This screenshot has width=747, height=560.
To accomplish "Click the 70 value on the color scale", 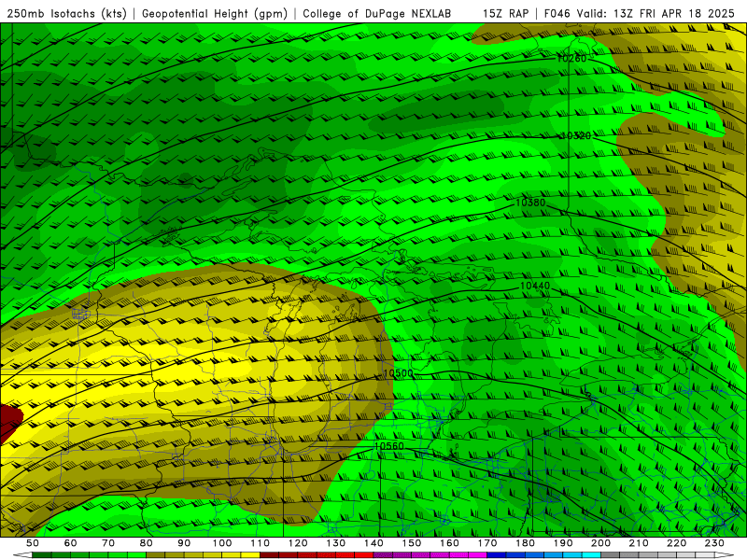I will [108, 543].
